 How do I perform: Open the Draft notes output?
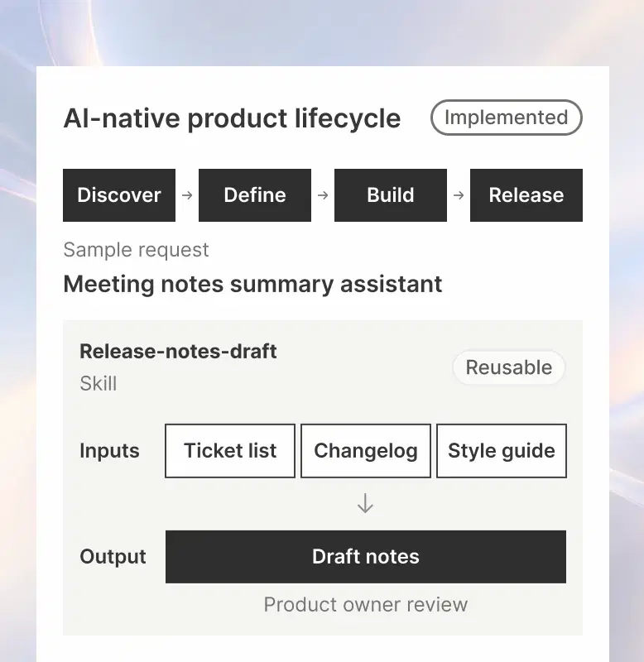[366, 556]
